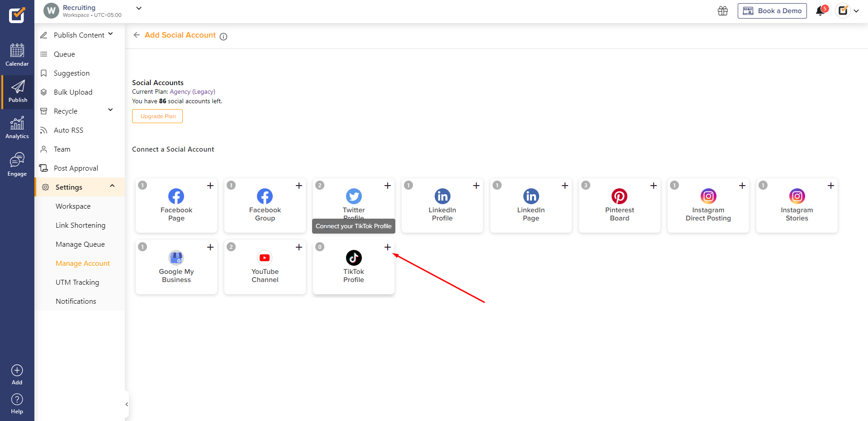Click the YouTube logo icon
Viewport: 868px width, 421px height.
point(265,258)
